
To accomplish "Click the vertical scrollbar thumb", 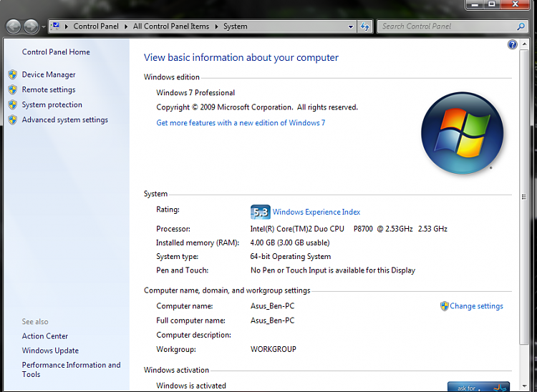I will pos(524,197).
